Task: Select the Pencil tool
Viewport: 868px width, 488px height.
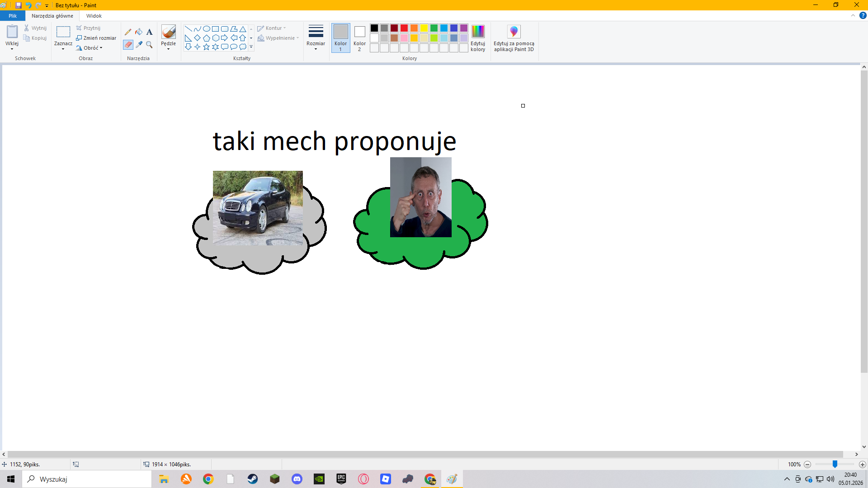Action: click(x=128, y=32)
